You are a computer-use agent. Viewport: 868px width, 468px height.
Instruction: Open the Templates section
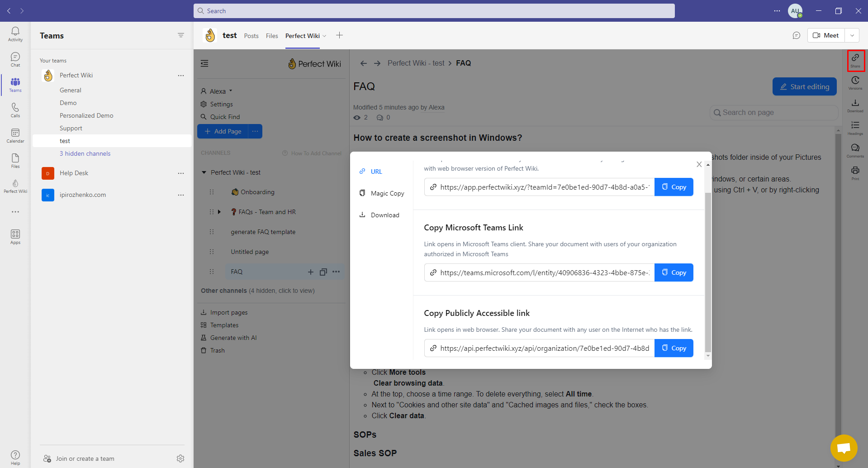click(x=224, y=325)
